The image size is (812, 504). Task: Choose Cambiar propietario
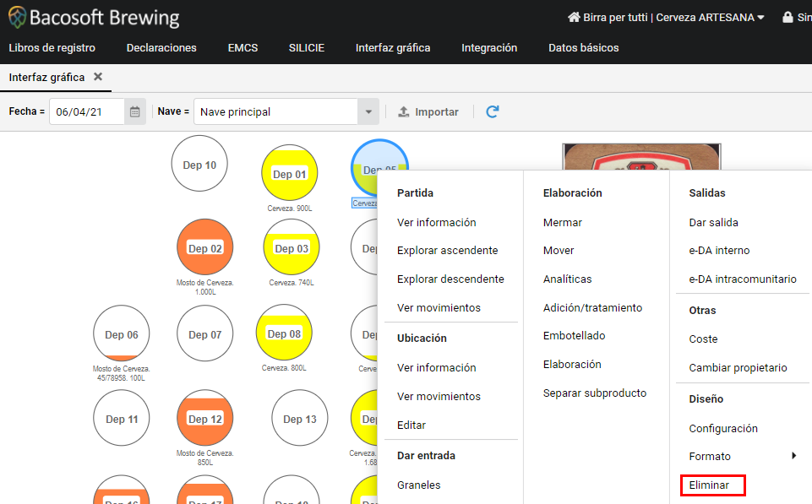point(738,368)
